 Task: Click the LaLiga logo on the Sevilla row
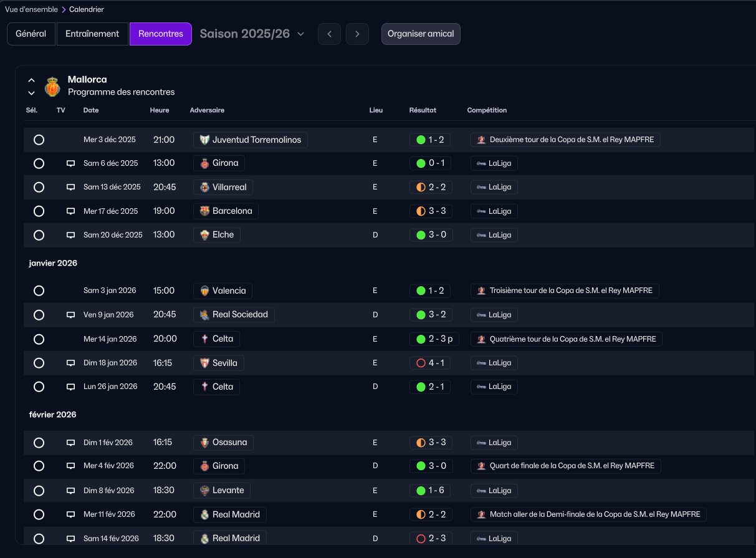(x=481, y=363)
